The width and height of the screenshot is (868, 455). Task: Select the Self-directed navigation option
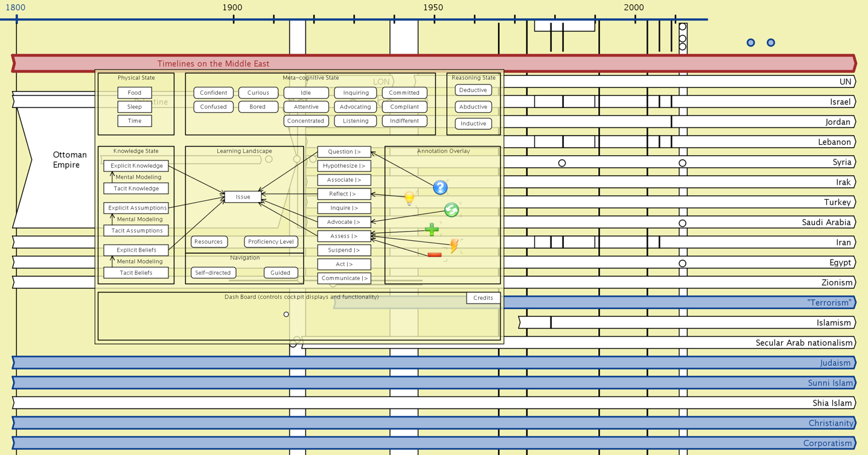click(213, 273)
